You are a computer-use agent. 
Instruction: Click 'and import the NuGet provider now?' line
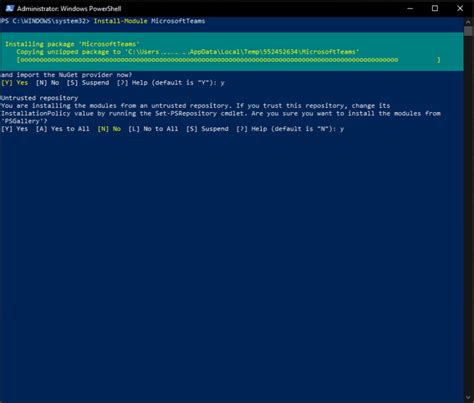(x=66, y=75)
